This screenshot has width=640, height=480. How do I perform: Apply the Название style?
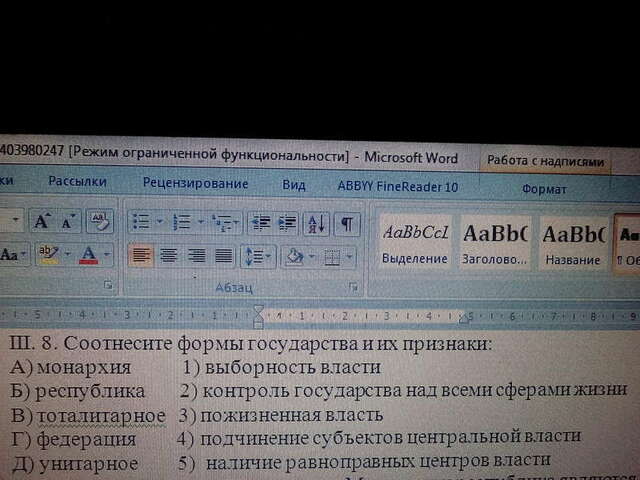(573, 245)
